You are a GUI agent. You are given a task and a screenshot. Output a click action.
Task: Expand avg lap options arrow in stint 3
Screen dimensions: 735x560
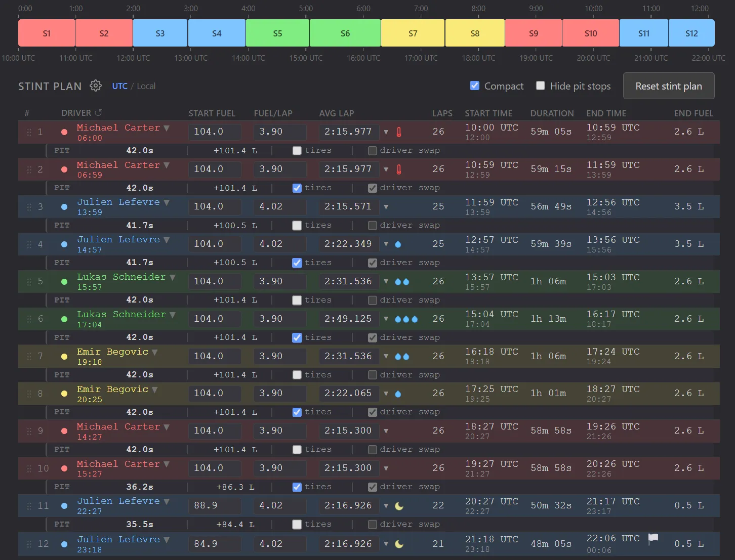[x=386, y=207]
